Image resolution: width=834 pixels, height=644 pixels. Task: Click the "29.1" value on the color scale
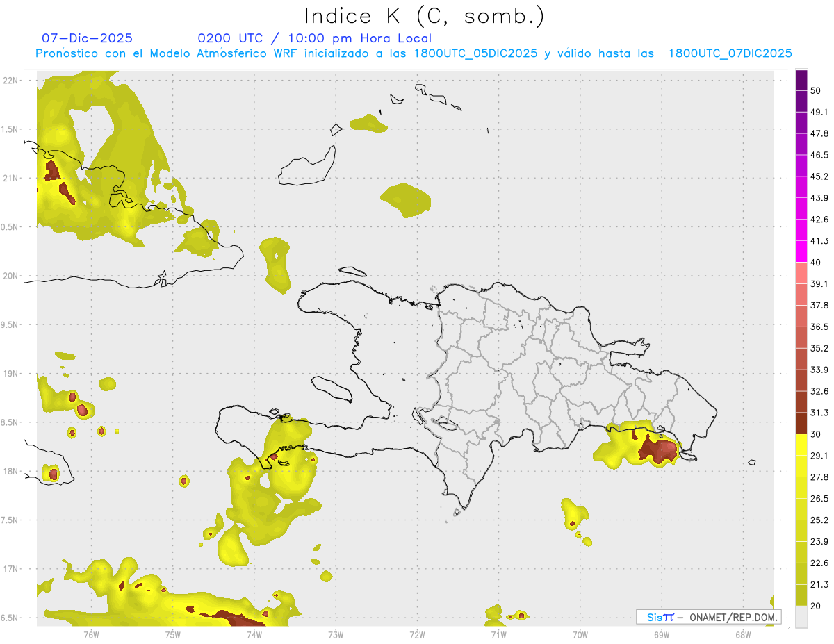click(x=819, y=456)
